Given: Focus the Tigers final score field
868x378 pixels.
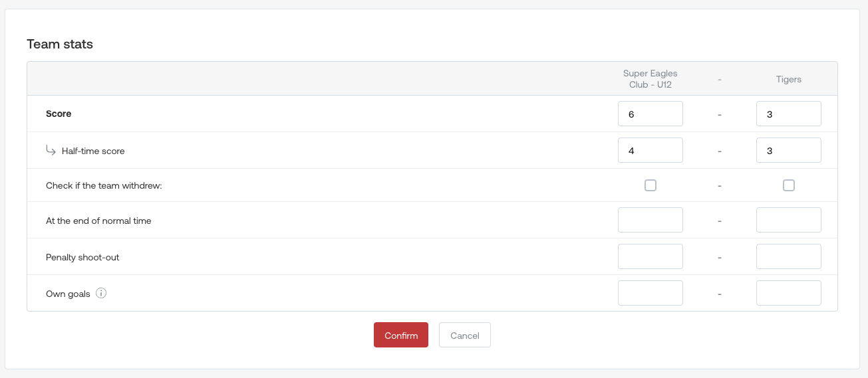Looking at the screenshot, I should (789, 114).
